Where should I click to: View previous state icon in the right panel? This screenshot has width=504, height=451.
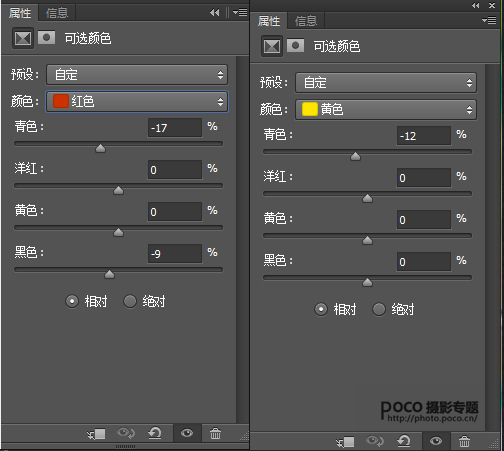[375, 441]
